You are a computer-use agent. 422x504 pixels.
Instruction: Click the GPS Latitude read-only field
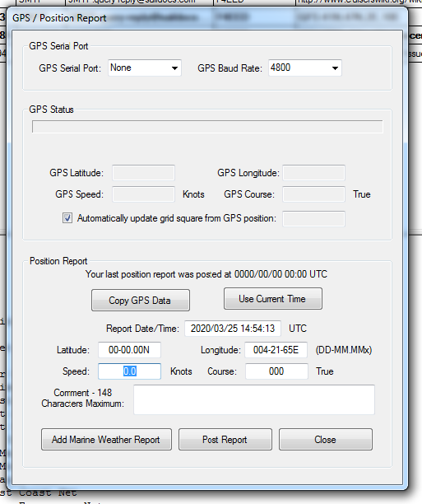click(x=144, y=173)
